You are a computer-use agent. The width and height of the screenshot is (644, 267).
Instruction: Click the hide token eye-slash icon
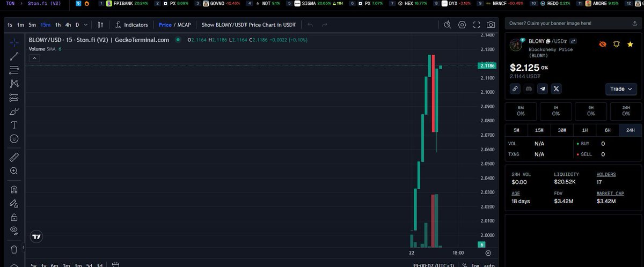(603, 44)
